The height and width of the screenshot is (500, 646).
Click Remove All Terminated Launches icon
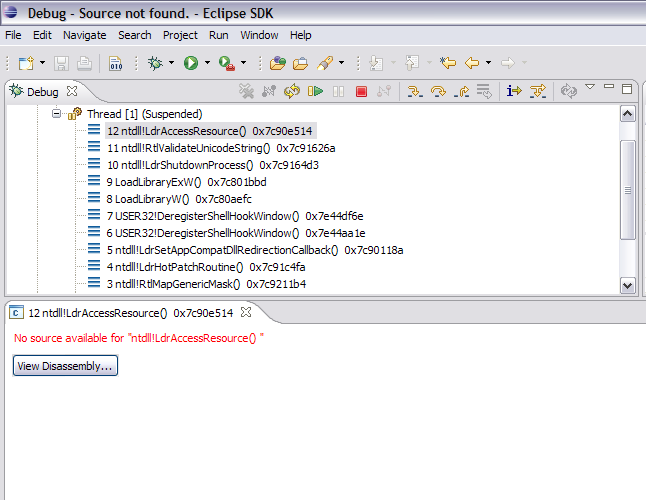coord(246,91)
